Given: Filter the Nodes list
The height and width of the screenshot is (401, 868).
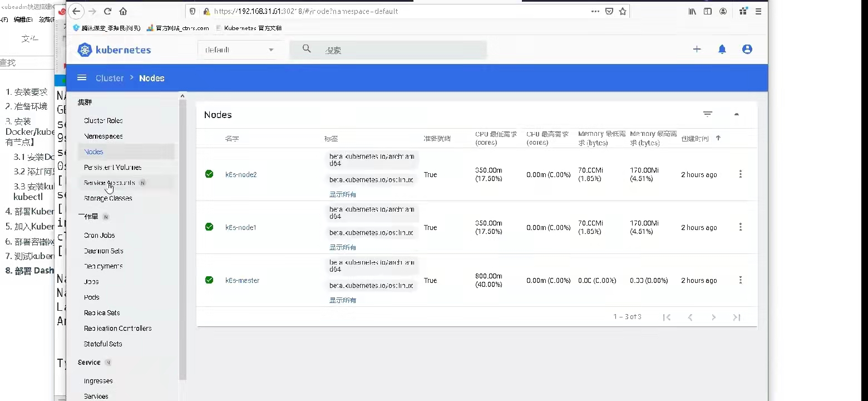Looking at the screenshot, I should 708,114.
